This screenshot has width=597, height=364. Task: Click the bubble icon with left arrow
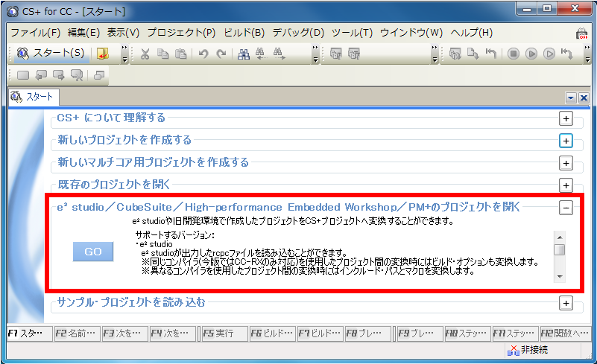(x=41, y=75)
